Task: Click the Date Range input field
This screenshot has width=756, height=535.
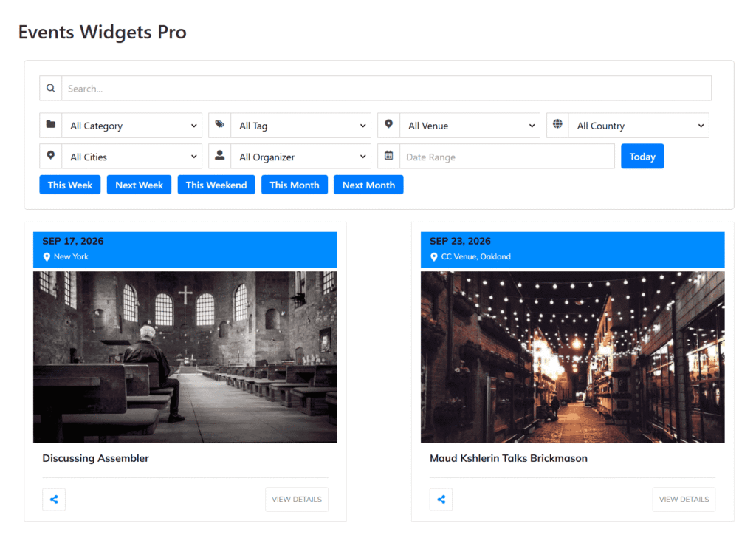Action: click(507, 157)
